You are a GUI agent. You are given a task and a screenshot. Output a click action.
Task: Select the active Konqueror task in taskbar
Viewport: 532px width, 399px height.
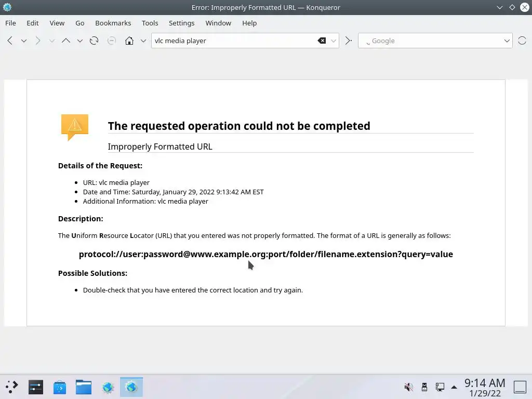tap(131, 387)
